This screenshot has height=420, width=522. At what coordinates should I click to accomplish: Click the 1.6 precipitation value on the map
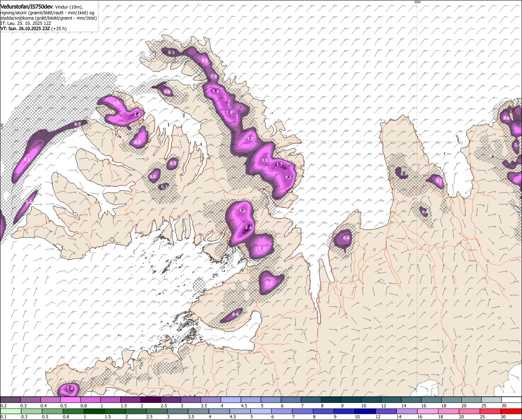coord(229,113)
